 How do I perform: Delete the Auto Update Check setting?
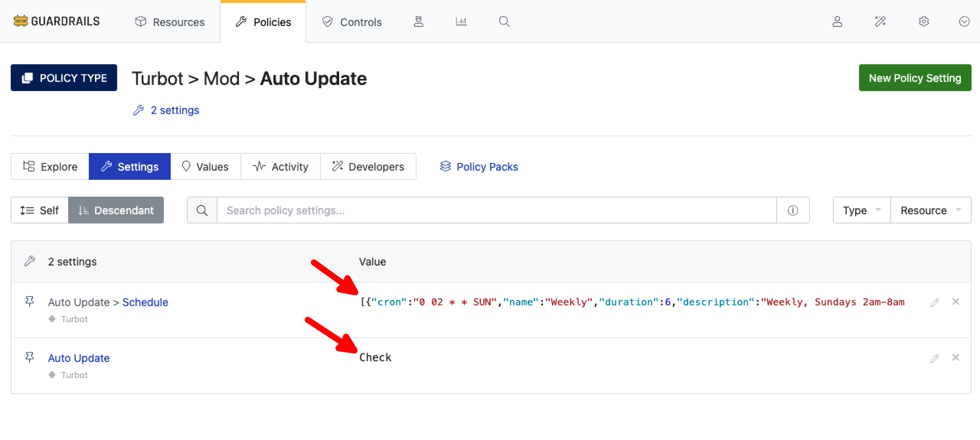tap(955, 357)
